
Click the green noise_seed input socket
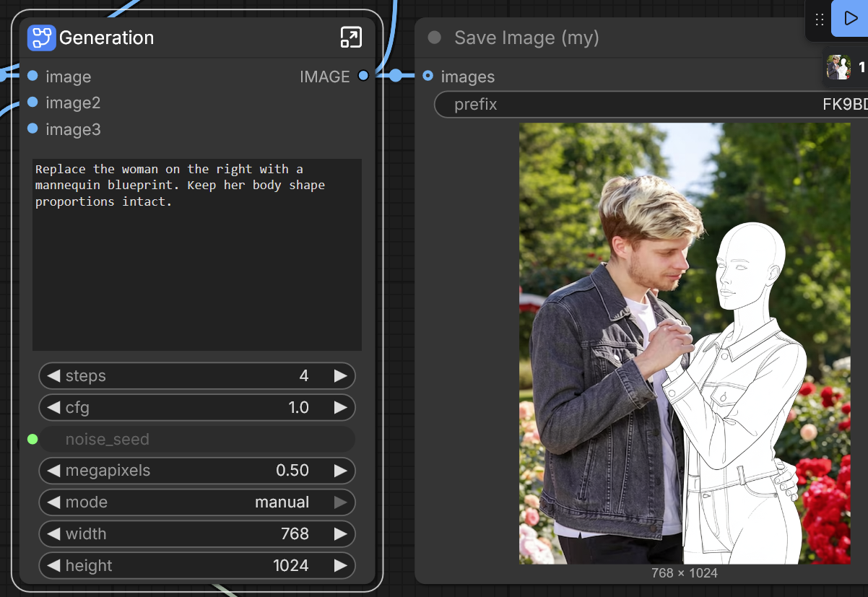click(x=32, y=439)
